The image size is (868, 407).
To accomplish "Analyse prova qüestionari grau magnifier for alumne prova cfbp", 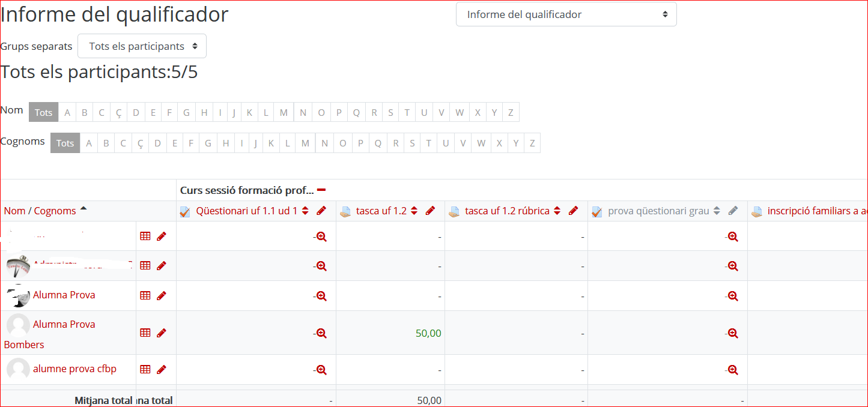I will (x=733, y=370).
